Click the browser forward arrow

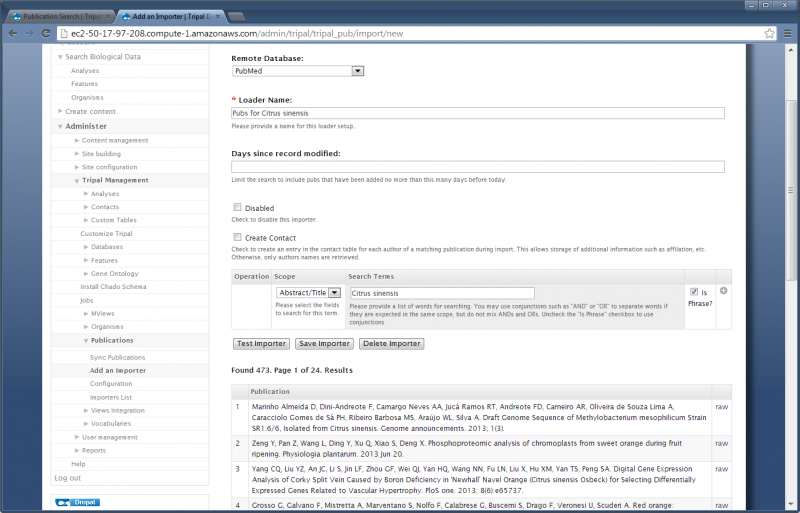[x=29, y=34]
